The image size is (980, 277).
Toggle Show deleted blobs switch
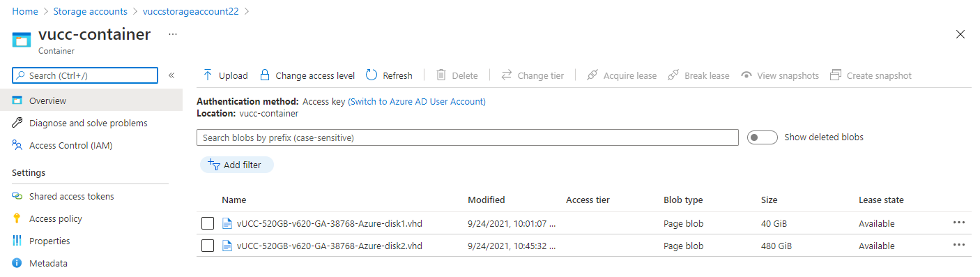(762, 137)
